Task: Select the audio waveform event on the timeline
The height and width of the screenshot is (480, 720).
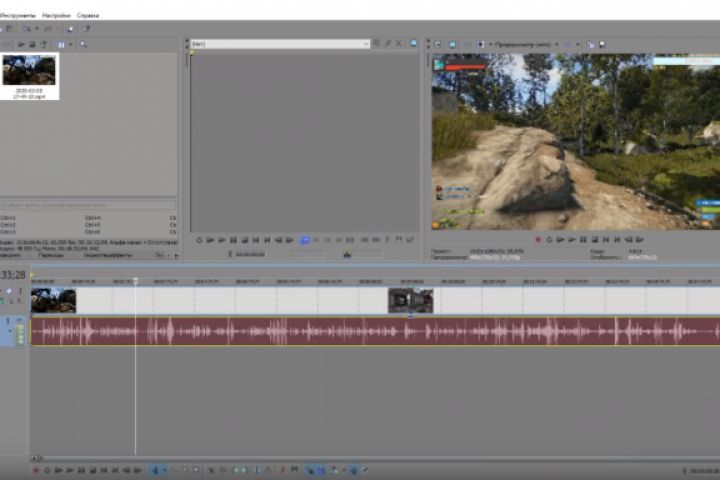Action: pyautogui.click(x=375, y=331)
